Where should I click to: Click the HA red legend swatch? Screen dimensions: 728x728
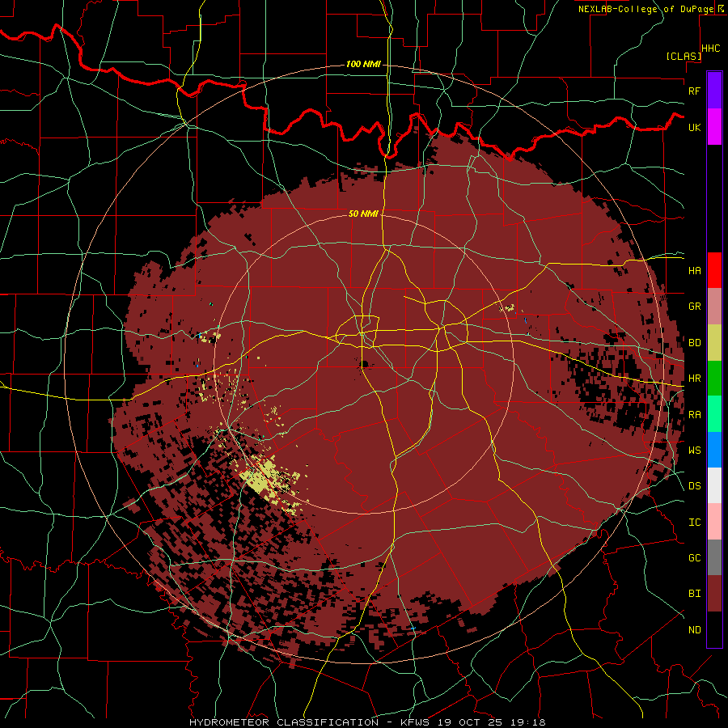[x=714, y=270]
